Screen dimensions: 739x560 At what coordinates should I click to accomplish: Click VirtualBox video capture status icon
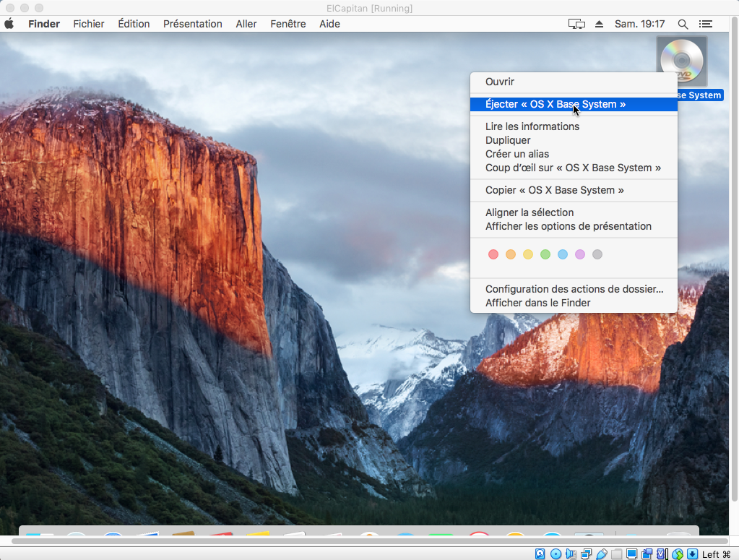[x=647, y=554]
